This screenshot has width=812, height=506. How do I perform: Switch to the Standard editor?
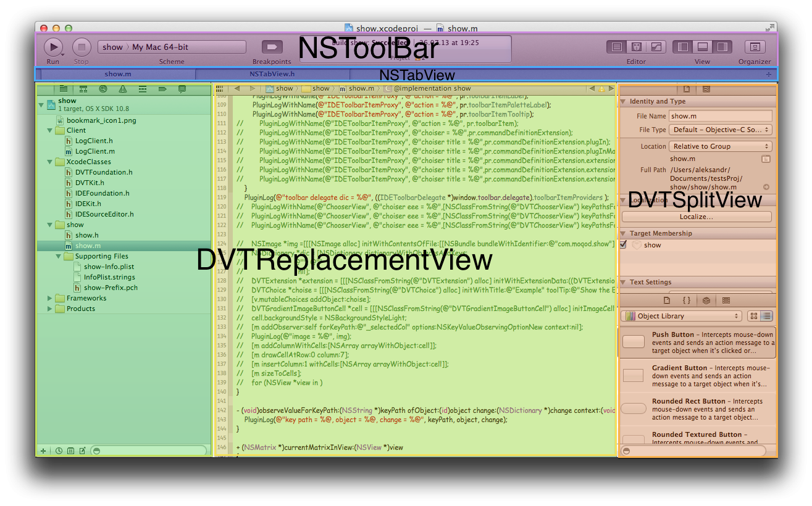click(616, 47)
